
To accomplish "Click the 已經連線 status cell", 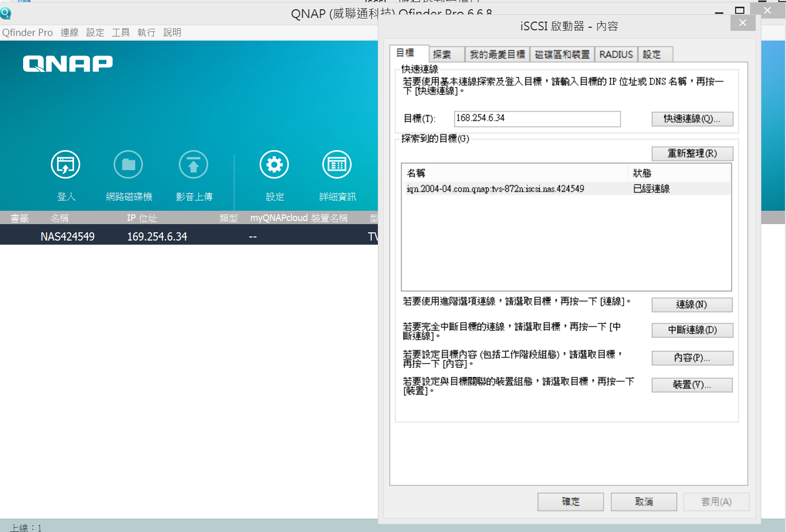I will pos(651,189).
